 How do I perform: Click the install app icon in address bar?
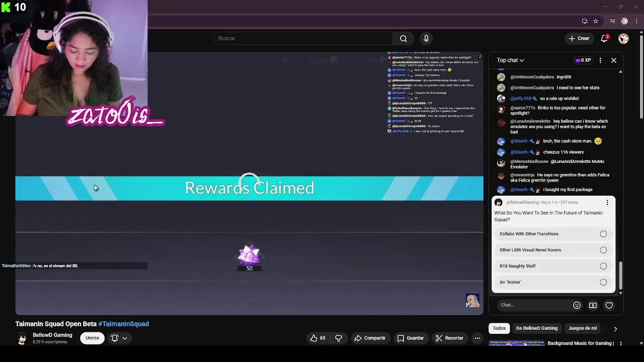[585, 21]
